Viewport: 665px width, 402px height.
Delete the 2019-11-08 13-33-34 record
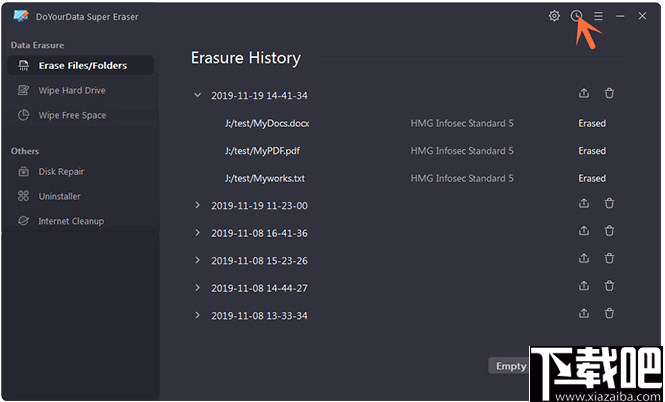pyautogui.click(x=609, y=313)
